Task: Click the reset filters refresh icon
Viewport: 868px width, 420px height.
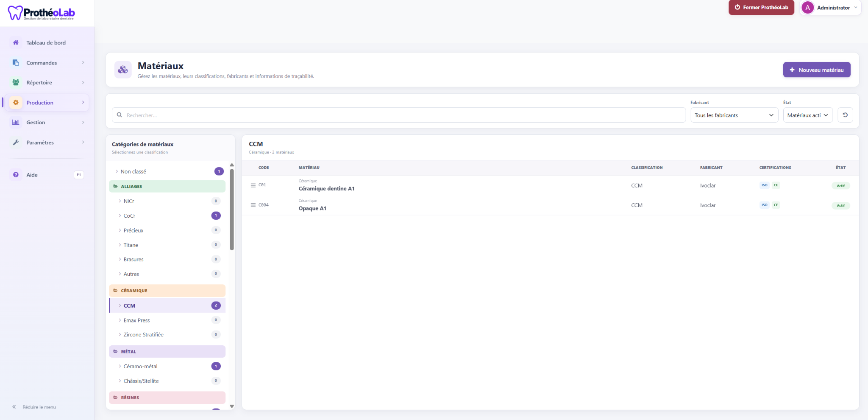Action: 845,115
